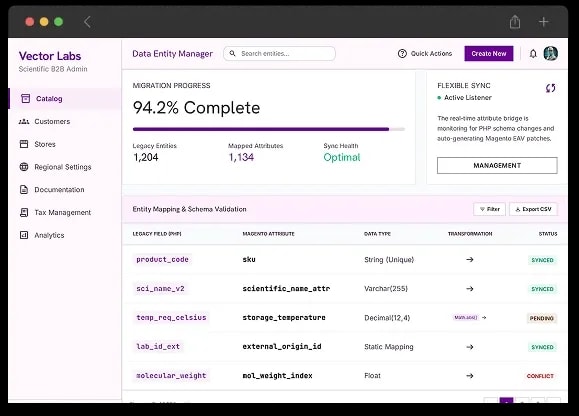
Task: Click the Math.abs() transformation tag
Action: 466,317
